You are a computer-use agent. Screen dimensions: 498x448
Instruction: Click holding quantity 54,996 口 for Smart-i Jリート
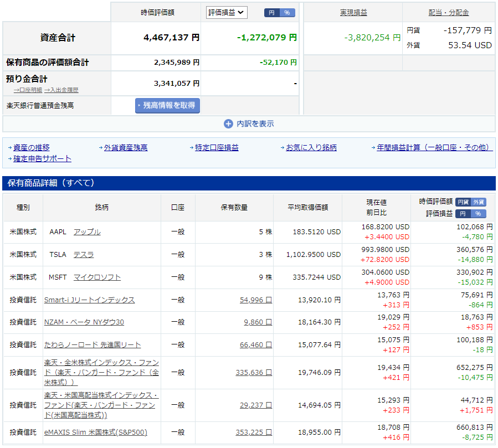[256, 300]
